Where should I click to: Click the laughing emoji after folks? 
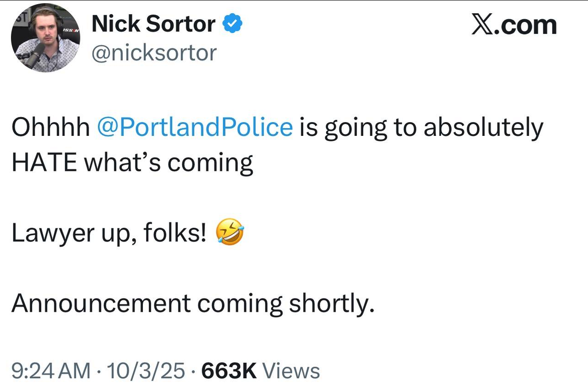229,232
